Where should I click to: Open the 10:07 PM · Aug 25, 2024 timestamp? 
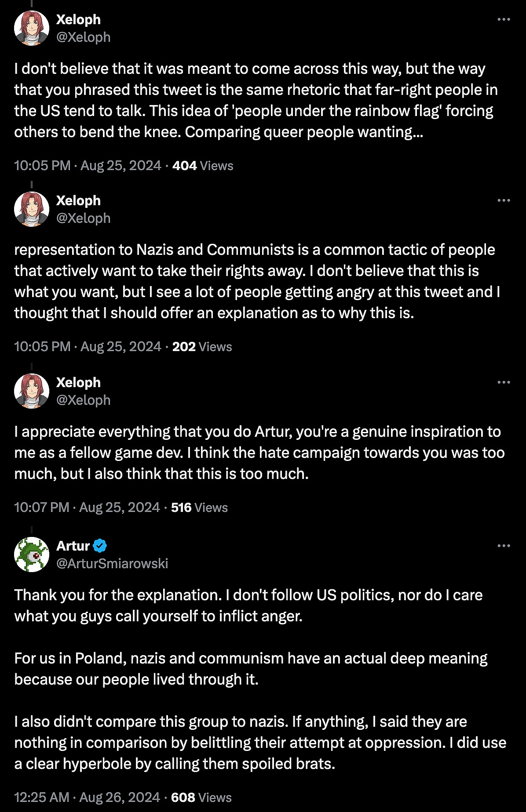(87, 507)
